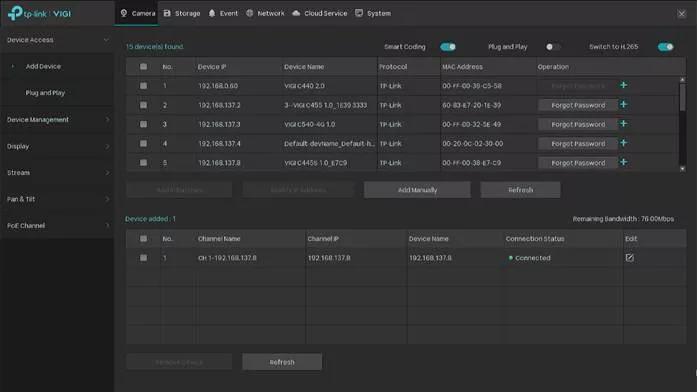
Task: Open the Camera tab
Action: (137, 13)
